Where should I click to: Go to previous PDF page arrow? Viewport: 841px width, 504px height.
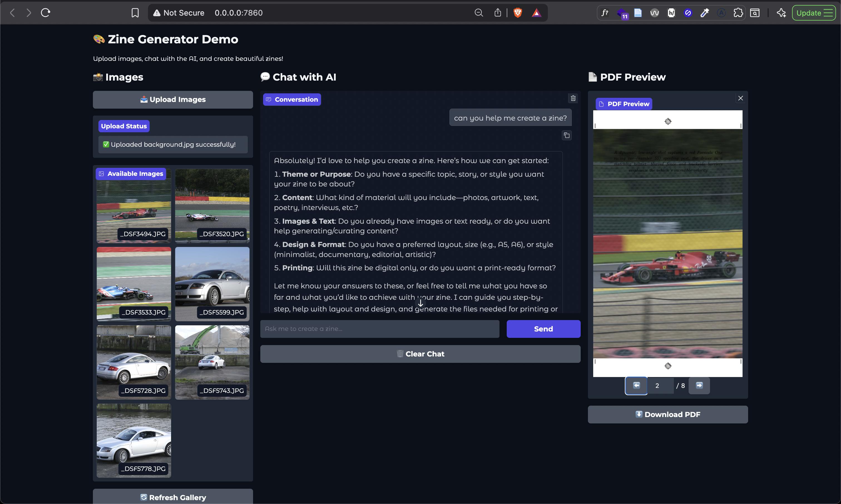tap(636, 385)
